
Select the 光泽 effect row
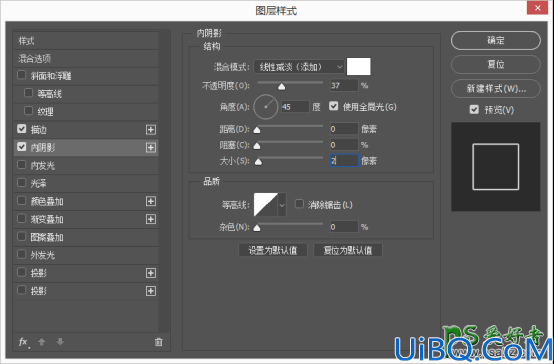[x=86, y=183]
